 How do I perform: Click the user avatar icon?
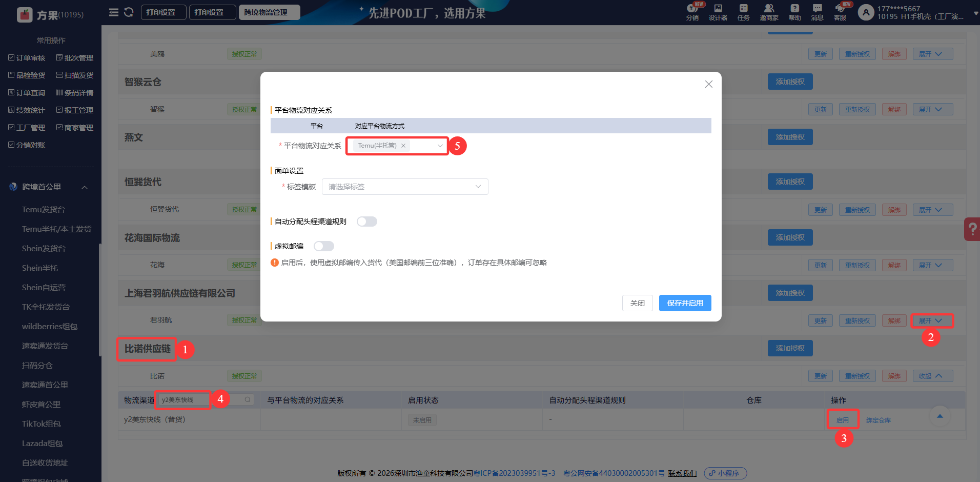click(866, 12)
